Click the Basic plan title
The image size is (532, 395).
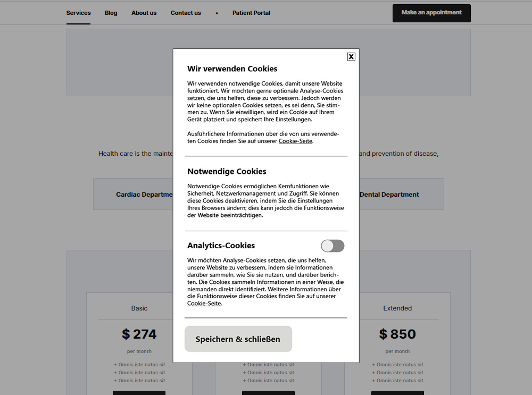(139, 308)
